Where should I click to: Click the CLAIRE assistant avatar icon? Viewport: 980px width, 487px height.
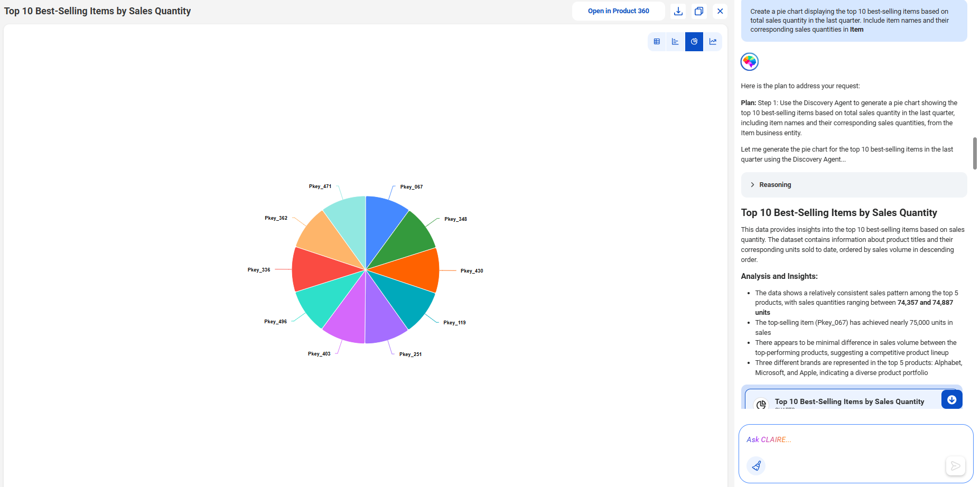[x=750, y=62]
